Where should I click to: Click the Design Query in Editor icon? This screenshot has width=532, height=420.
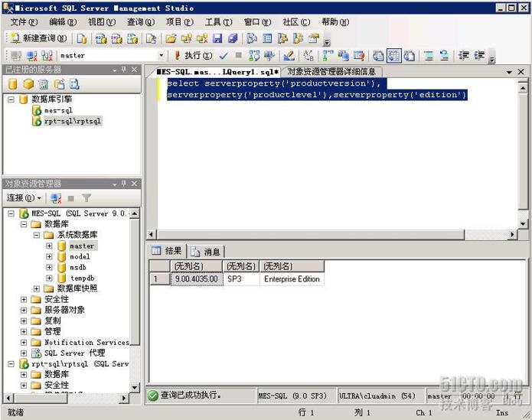289,56
